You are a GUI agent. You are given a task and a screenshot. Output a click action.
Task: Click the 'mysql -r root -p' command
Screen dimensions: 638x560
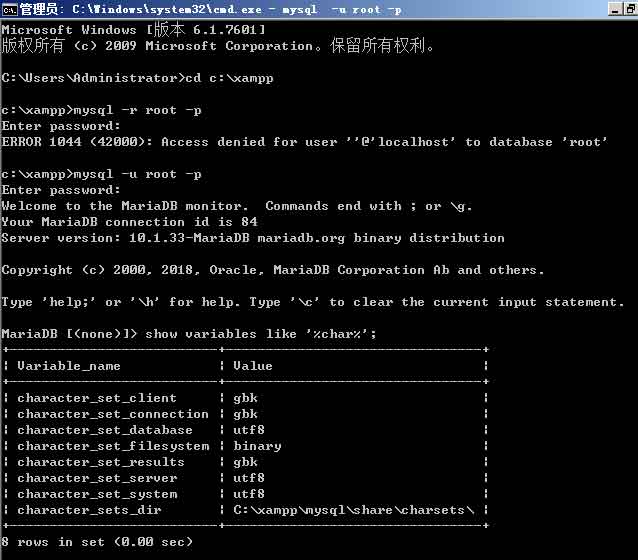(x=102, y=110)
